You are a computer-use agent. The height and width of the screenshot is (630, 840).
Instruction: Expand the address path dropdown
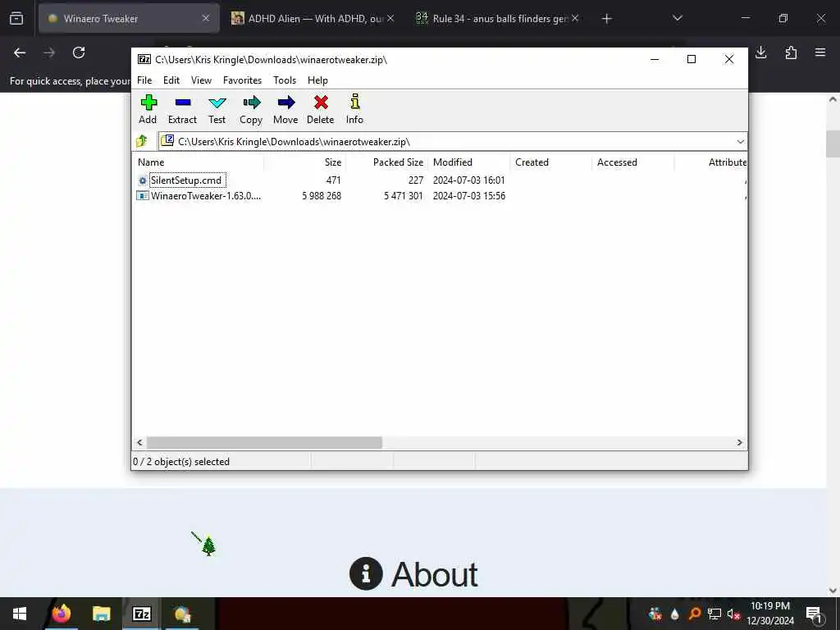[x=741, y=141]
